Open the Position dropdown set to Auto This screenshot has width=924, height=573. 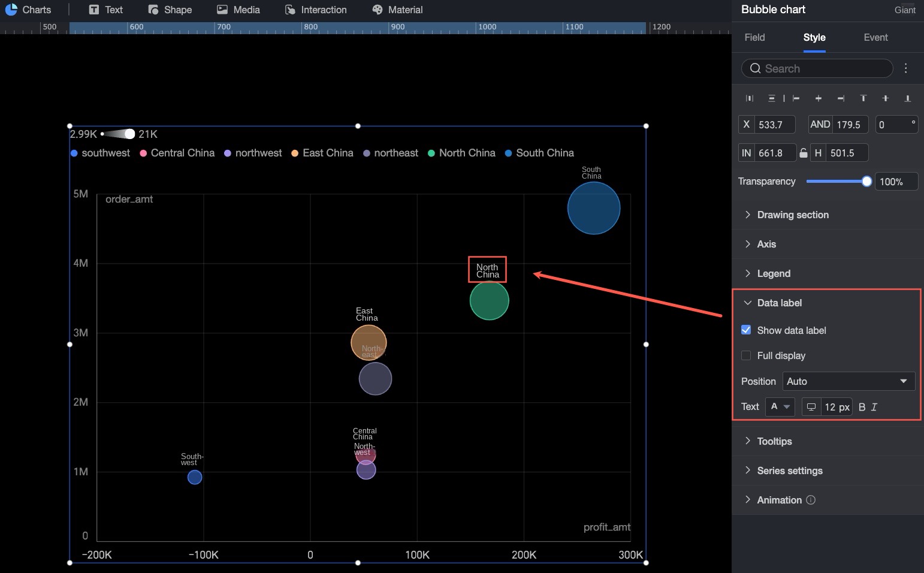(848, 381)
